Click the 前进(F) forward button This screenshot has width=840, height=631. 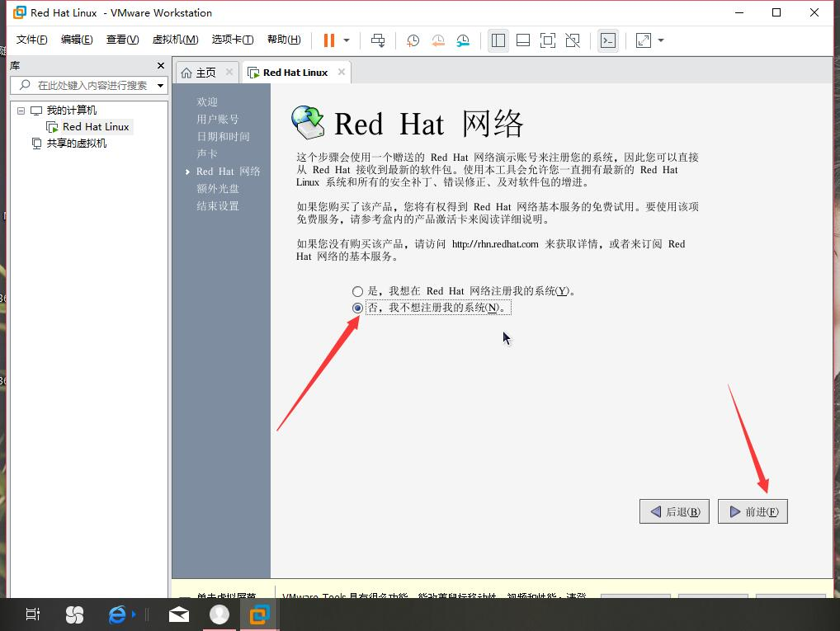753,511
